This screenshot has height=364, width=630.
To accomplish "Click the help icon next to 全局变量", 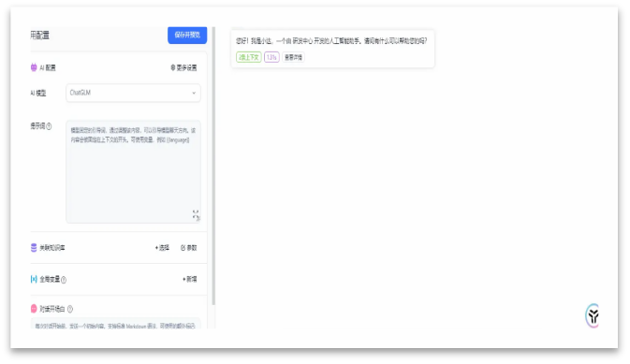I will pyautogui.click(x=64, y=280).
